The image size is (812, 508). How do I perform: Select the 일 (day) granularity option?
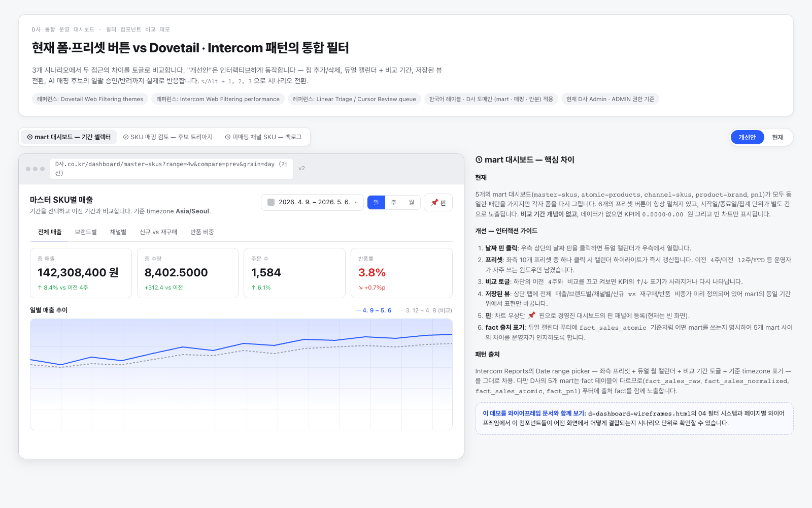(376, 202)
